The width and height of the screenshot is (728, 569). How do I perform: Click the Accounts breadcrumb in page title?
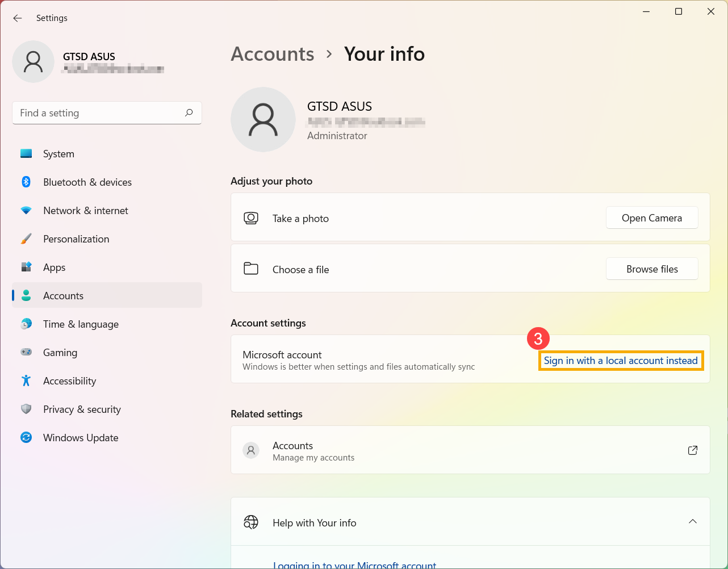coord(273,54)
